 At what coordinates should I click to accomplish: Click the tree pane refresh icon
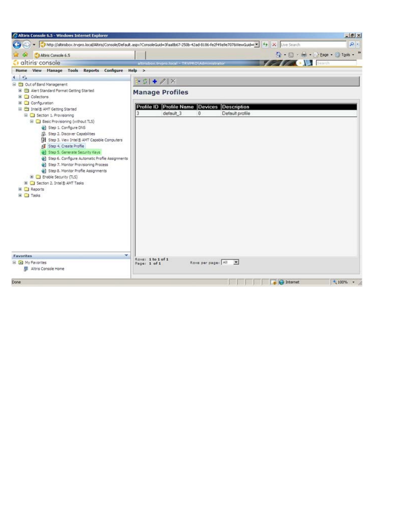25,78
